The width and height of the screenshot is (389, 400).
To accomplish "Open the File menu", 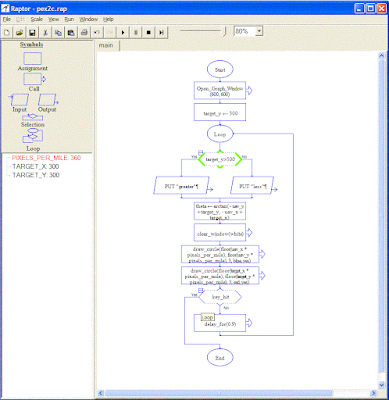I will [7, 19].
